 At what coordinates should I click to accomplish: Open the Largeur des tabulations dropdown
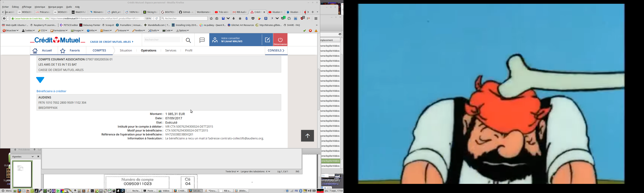pyautogui.click(x=255, y=172)
